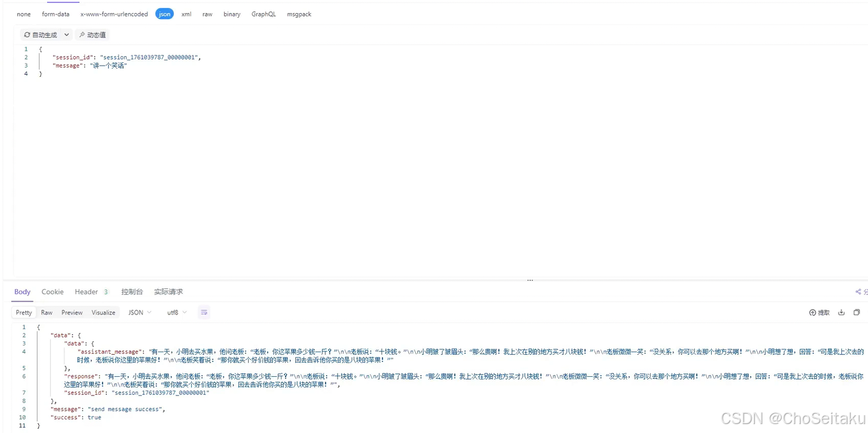The width and height of the screenshot is (868, 433).
Task: Click the request "message" key in line 3
Action: pos(67,66)
